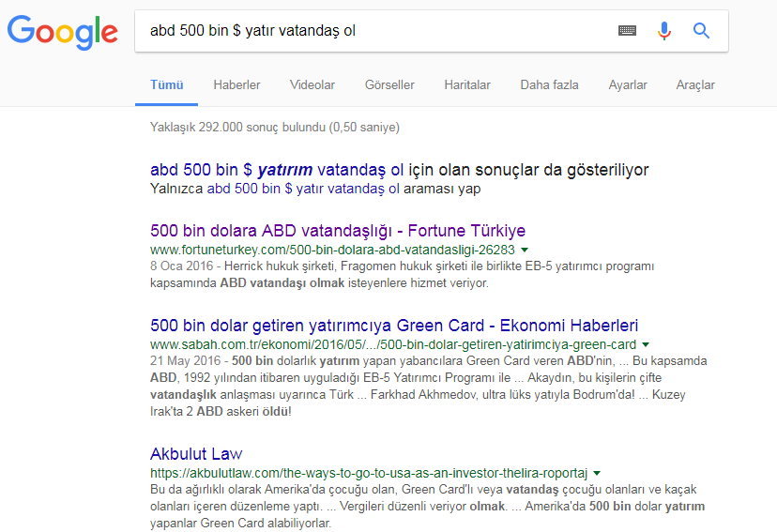This screenshot has width=777, height=532.
Task: Click the fortuneturkey.com green URL text
Action: [332, 250]
